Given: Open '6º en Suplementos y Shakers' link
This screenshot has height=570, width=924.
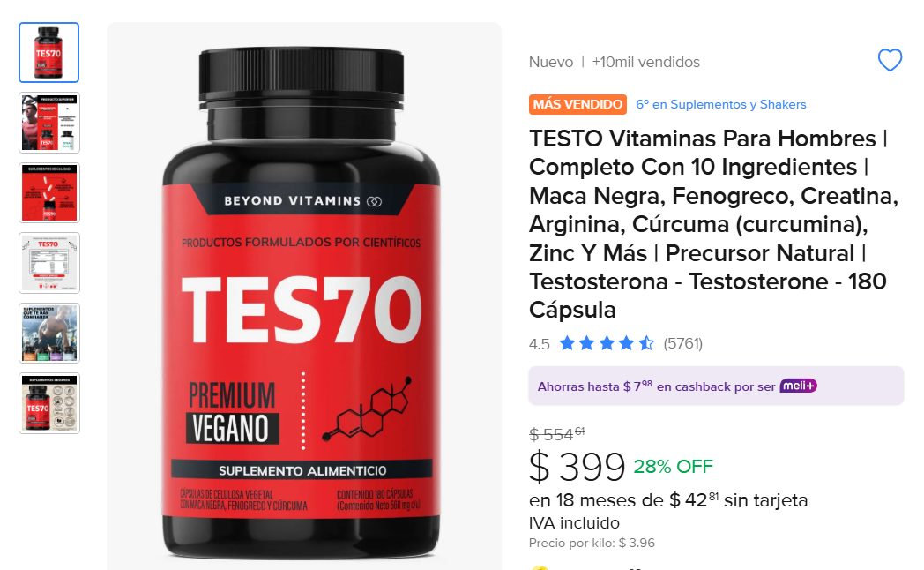Looking at the screenshot, I should [x=720, y=104].
